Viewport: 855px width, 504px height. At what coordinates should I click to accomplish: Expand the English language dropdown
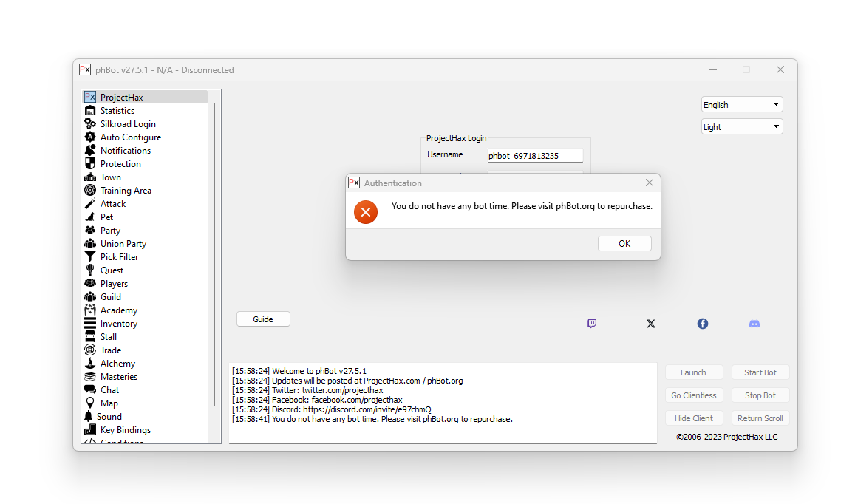[741, 105]
